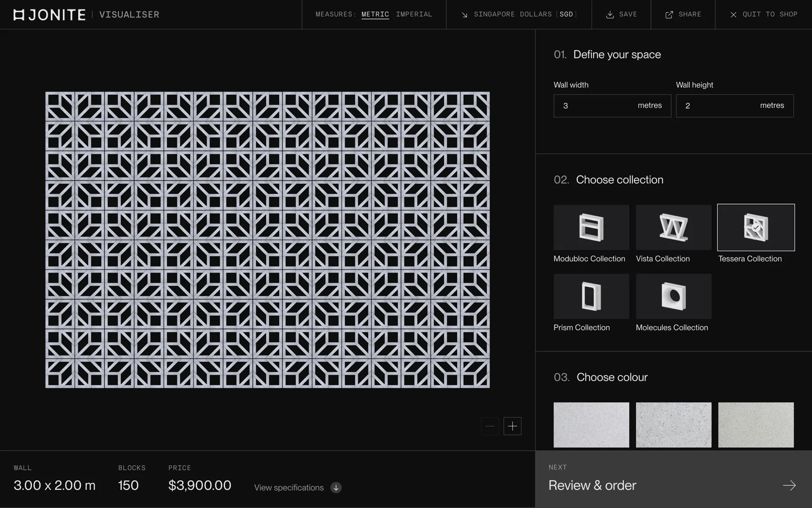Click the blocks count 150
This screenshot has height=508, width=812.
coord(128,485)
